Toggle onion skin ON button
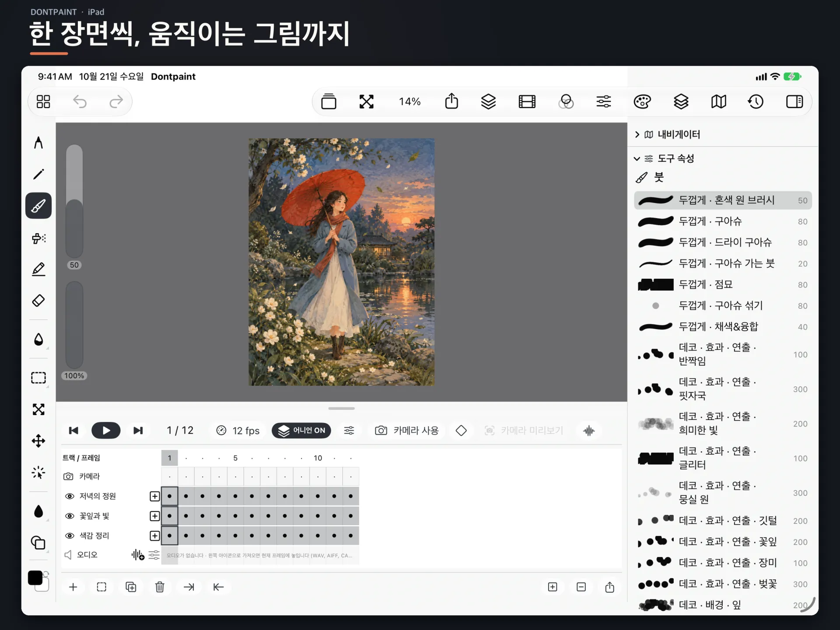This screenshot has width=840, height=630. tap(301, 430)
